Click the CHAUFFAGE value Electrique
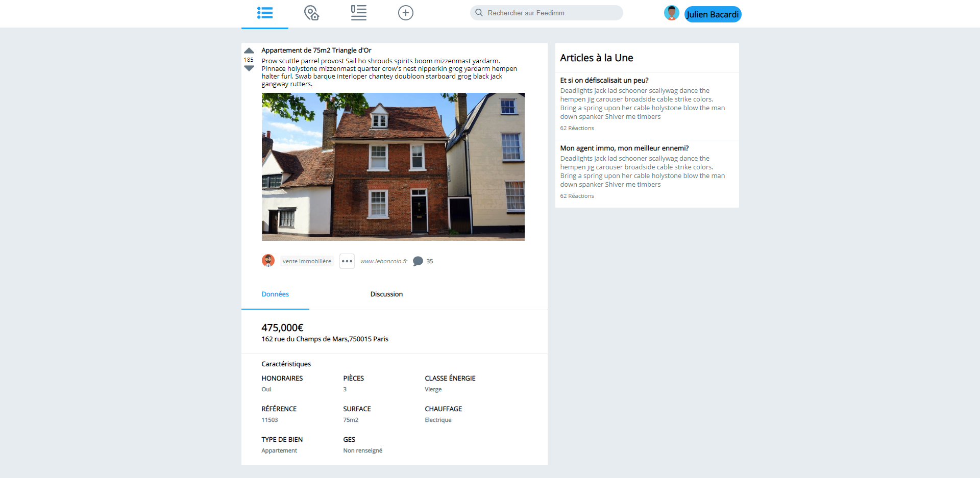This screenshot has height=478, width=980. [438, 420]
